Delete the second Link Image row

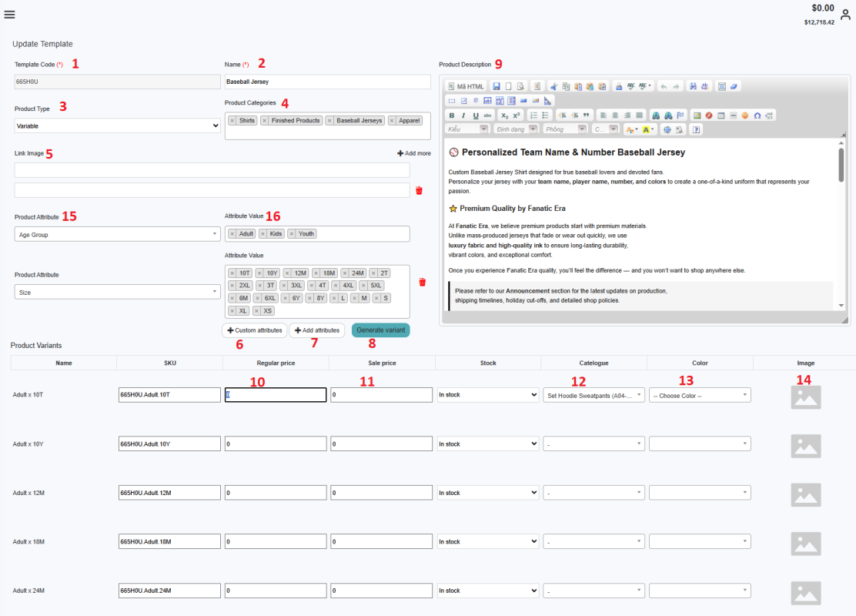pos(419,190)
